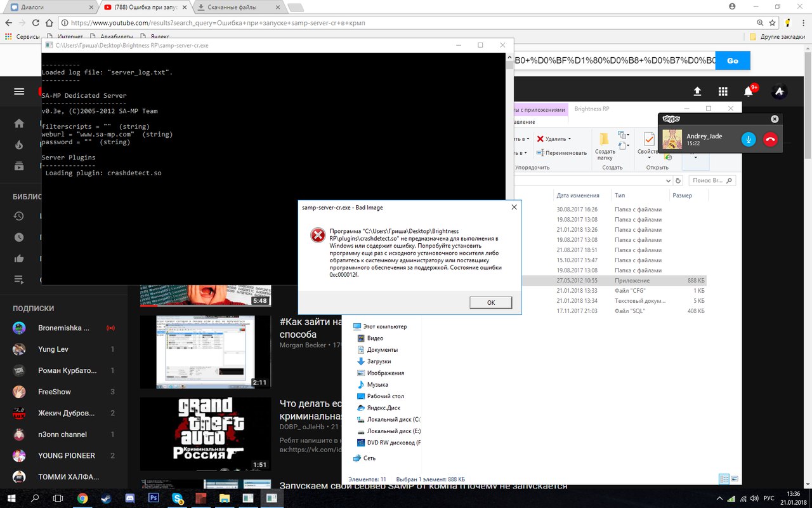Open YouTube Trending flame icon

(x=19, y=145)
